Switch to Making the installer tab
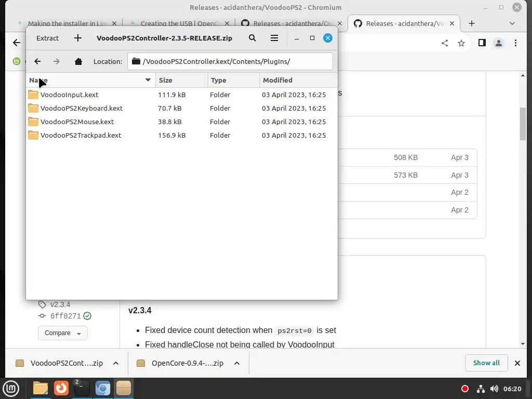The width and height of the screenshot is (532, 399). tap(67, 23)
